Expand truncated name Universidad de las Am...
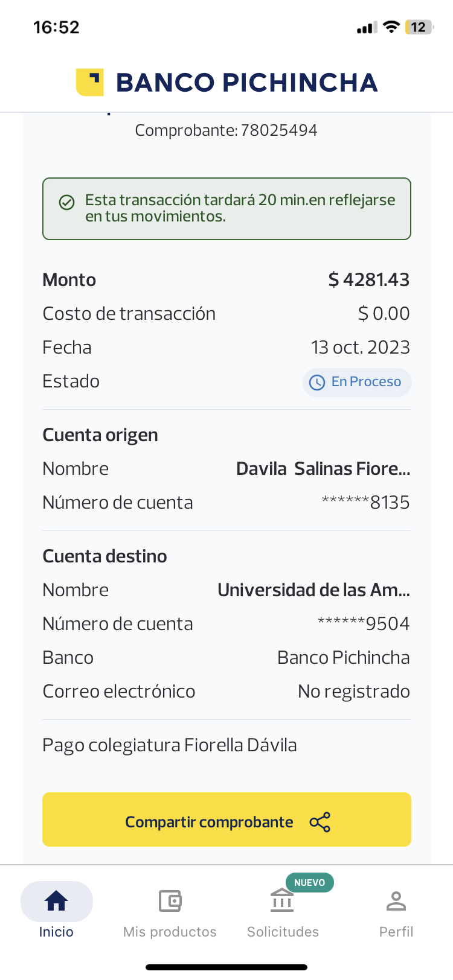This screenshot has width=453, height=980. 313,590
